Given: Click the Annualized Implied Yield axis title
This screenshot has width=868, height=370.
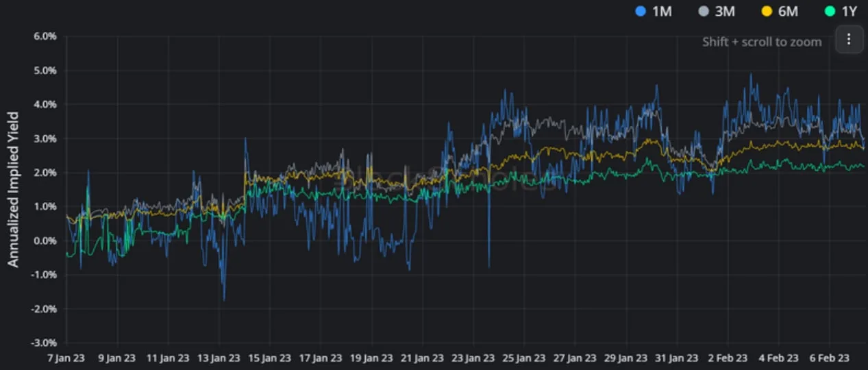Looking at the screenshot, I should pos(13,189).
